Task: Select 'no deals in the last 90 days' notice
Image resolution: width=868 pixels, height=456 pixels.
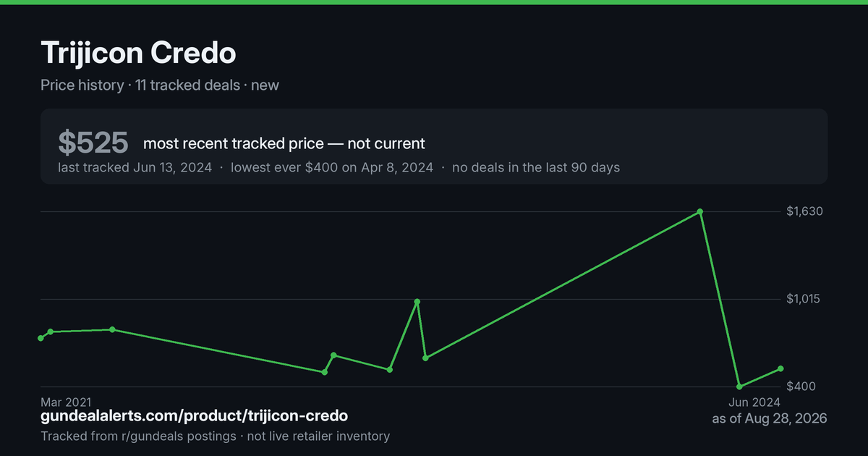Action: pos(536,167)
